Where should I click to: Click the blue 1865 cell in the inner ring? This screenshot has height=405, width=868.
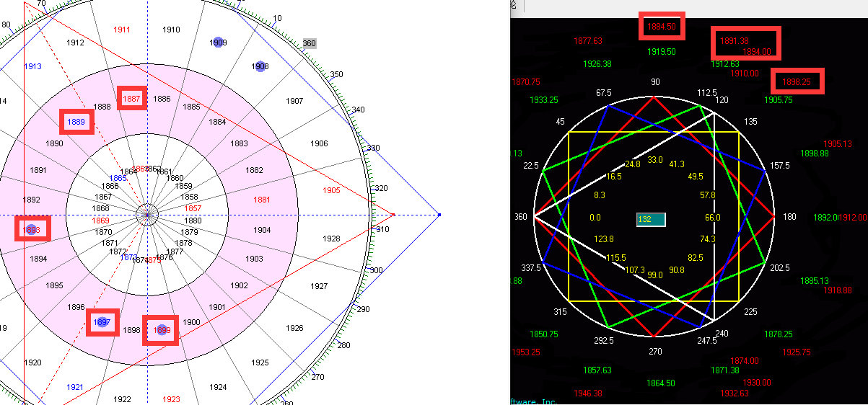[118, 177]
